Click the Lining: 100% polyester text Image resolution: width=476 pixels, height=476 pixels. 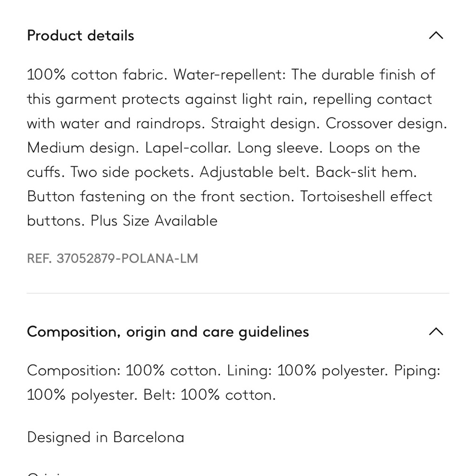click(x=307, y=371)
